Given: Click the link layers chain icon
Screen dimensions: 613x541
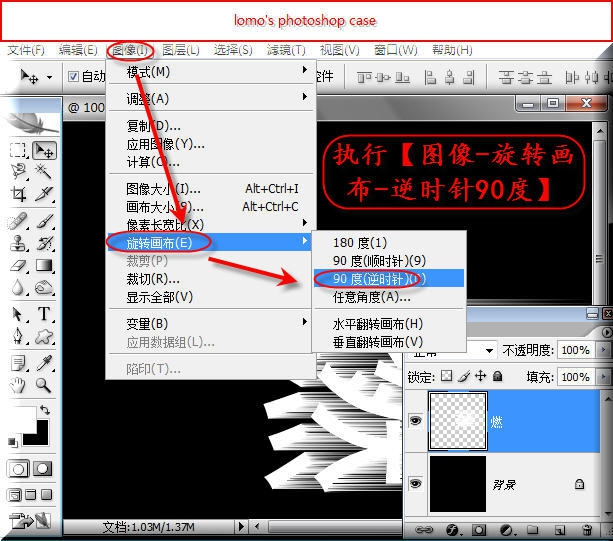Looking at the screenshot, I should (x=424, y=530).
